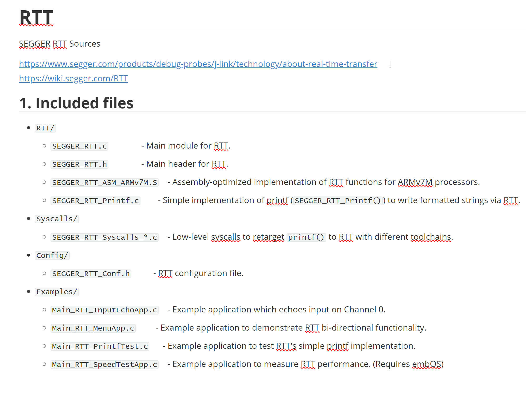532x393 pixels.
Task: Click the '1. Included files' heading
Action: pyautogui.click(x=76, y=103)
